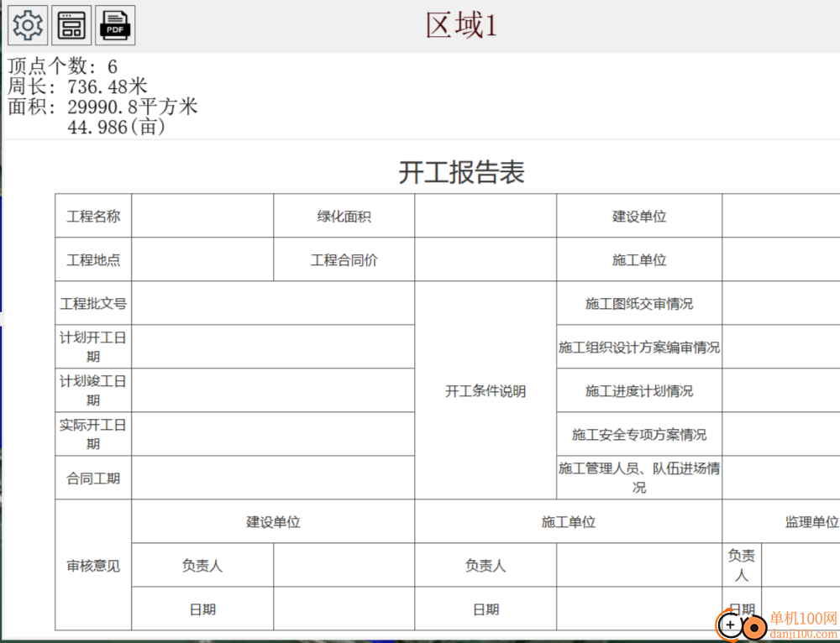Click the 工程合同价 label cell
Viewport: 840px width, 643px height.
344,259
